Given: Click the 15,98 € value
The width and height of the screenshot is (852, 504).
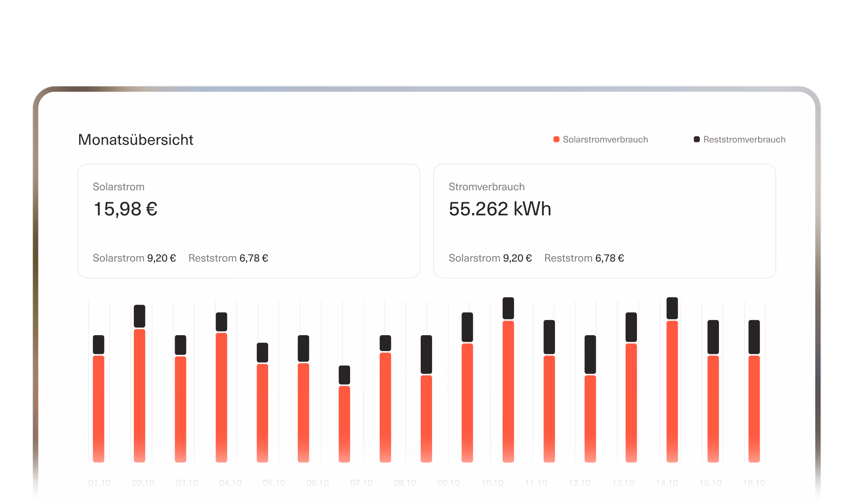Looking at the screenshot, I should 126,209.
